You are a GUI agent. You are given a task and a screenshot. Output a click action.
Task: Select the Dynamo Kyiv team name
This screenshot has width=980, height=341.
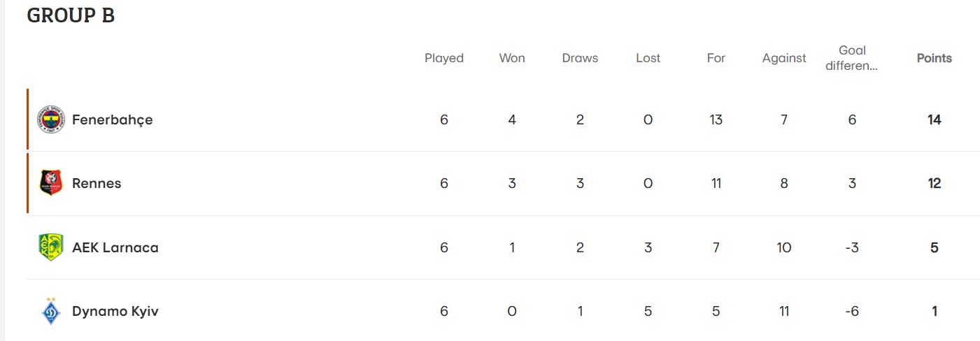pos(115,312)
